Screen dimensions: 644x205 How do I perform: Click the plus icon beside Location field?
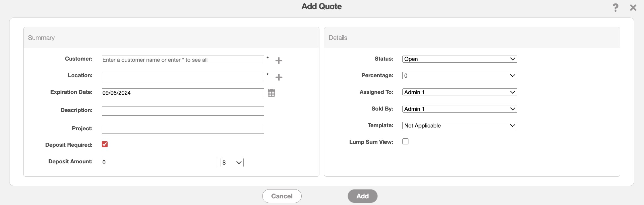click(x=279, y=77)
